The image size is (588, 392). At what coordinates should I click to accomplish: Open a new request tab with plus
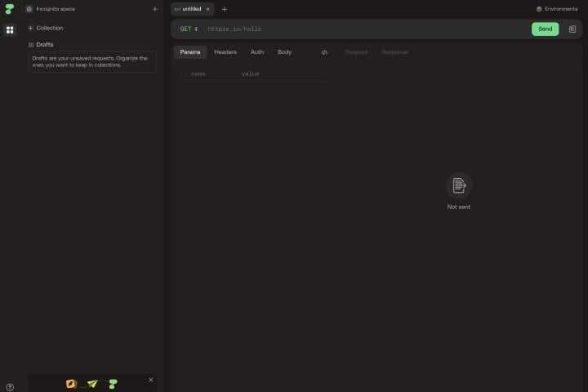tap(225, 9)
